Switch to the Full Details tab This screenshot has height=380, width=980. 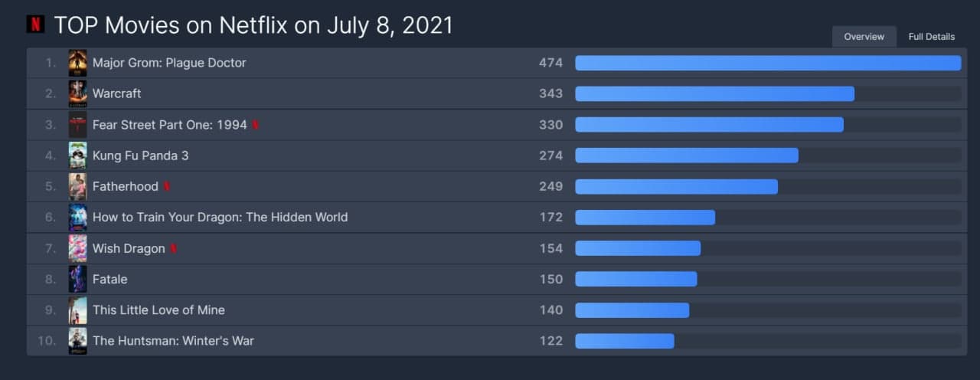(932, 37)
